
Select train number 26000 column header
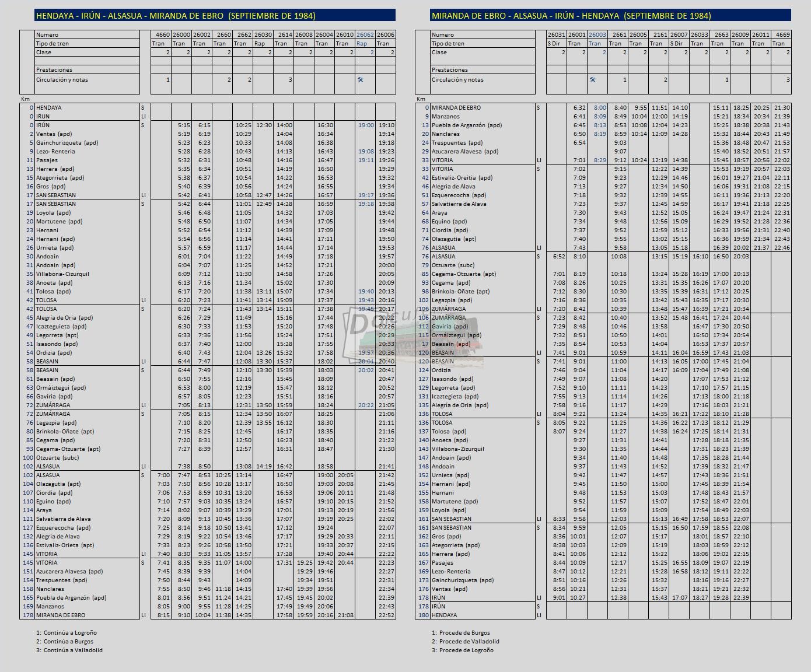click(181, 35)
